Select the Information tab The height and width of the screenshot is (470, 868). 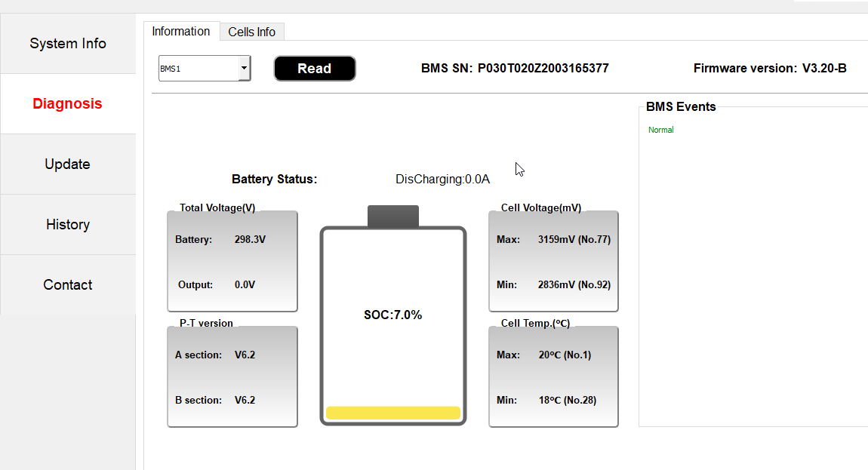[181, 32]
